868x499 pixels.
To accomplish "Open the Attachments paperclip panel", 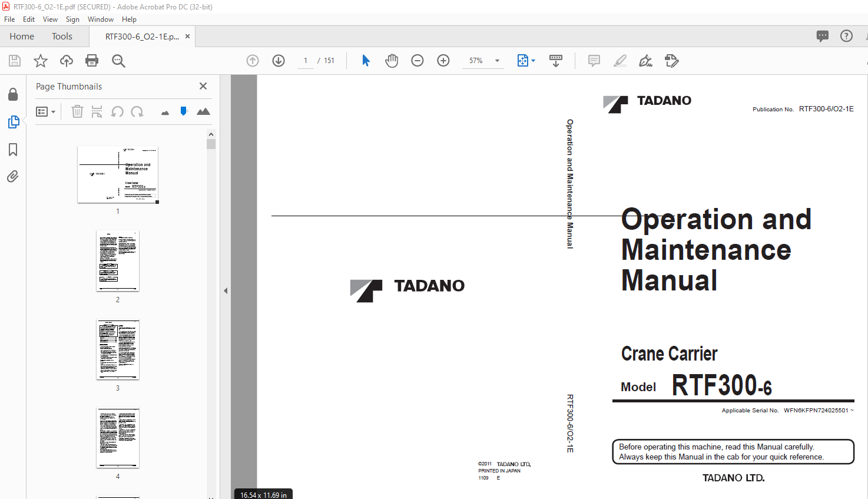I will 13,176.
